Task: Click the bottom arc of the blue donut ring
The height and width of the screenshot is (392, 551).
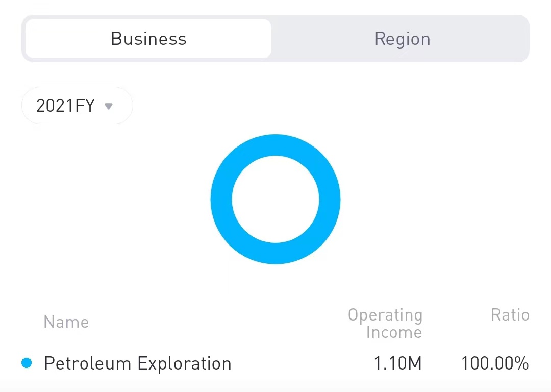Action: click(x=275, y=254)
